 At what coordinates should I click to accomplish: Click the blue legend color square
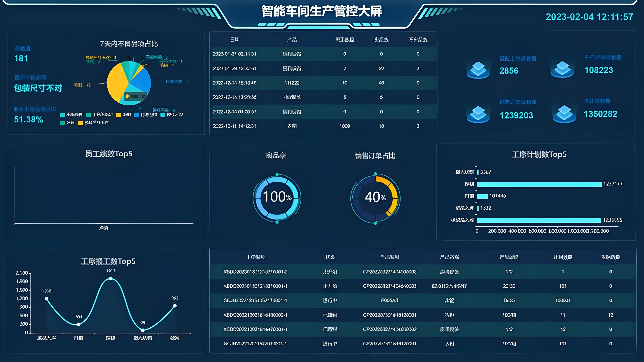click(x=137, y=115)
